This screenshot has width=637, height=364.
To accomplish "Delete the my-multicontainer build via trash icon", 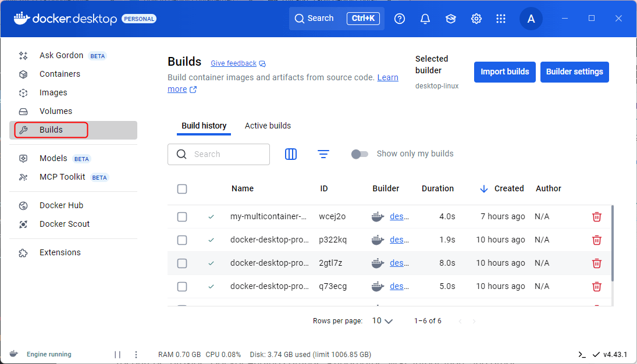I will 596,217.
